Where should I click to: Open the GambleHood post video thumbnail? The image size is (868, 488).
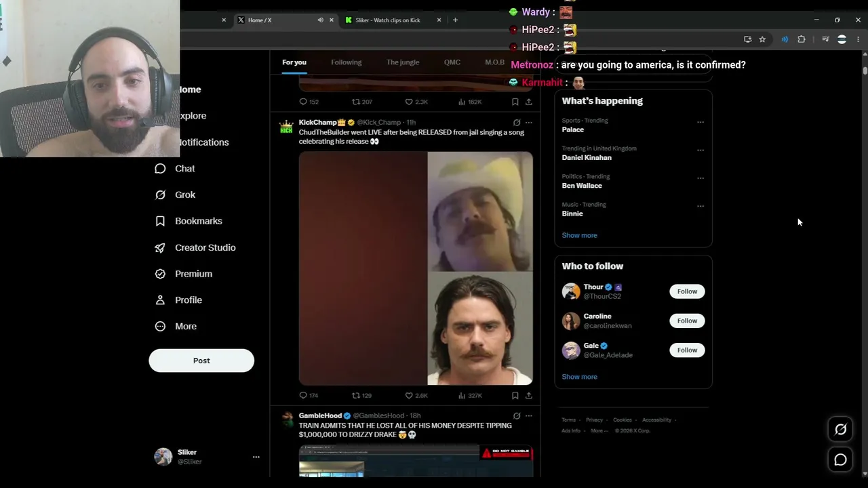[x=416, y=461]
